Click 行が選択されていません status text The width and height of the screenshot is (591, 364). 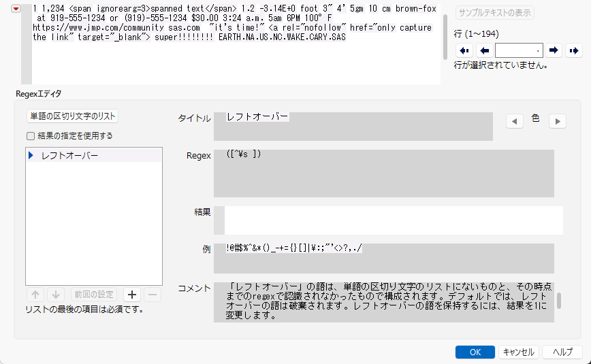tap(500, 65)
